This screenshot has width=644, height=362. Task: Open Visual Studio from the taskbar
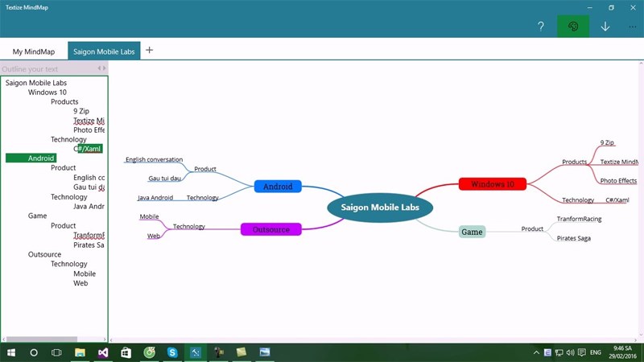(103, 352)
